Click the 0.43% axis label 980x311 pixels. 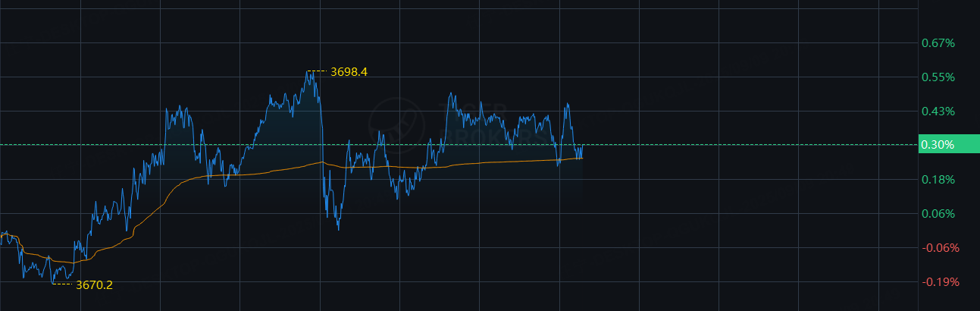(x=938, y=112)
